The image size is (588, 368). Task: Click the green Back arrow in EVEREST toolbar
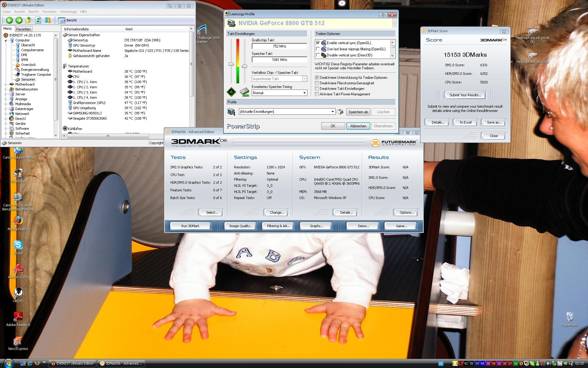(9, 20)
